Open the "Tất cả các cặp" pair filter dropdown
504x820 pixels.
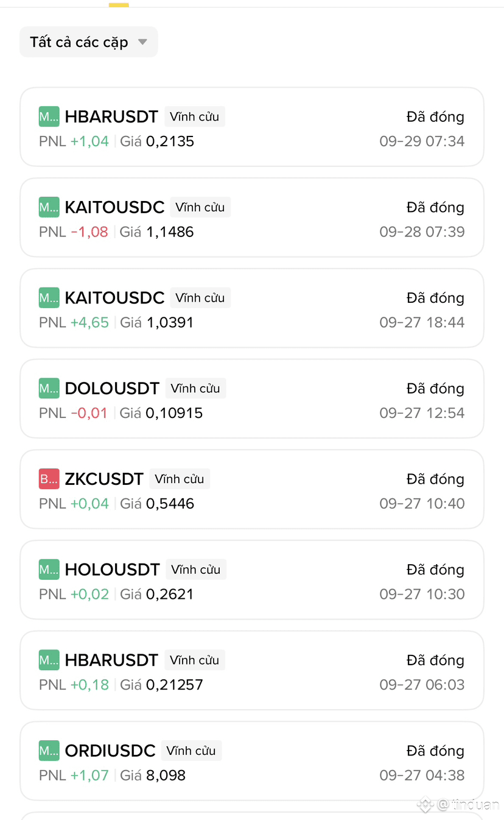(88, 42)
